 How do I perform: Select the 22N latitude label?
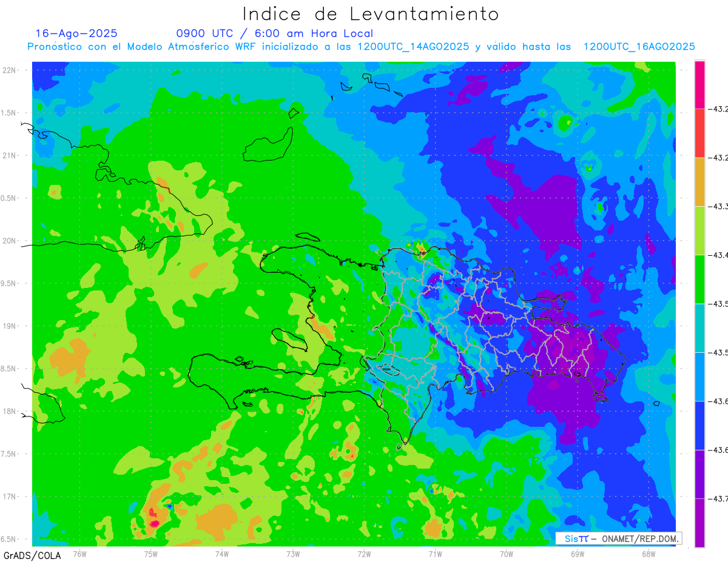point(10,70)
